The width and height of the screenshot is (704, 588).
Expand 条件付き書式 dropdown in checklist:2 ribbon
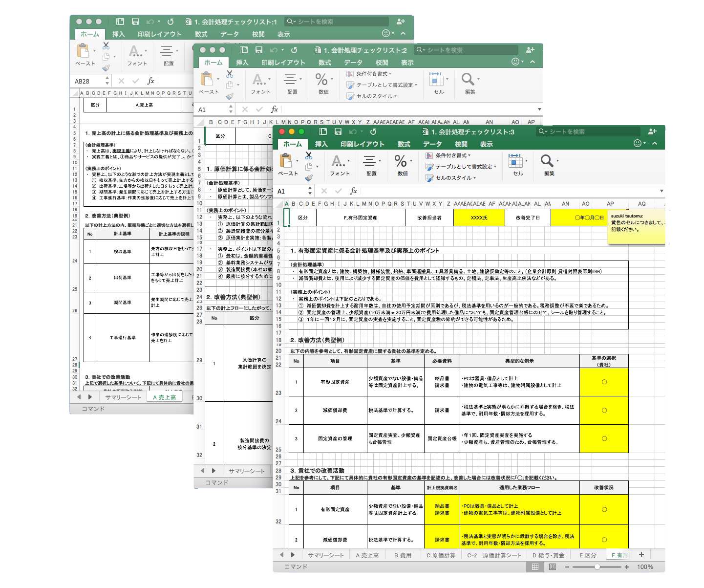pyautogui.click(x=369, y=74)
